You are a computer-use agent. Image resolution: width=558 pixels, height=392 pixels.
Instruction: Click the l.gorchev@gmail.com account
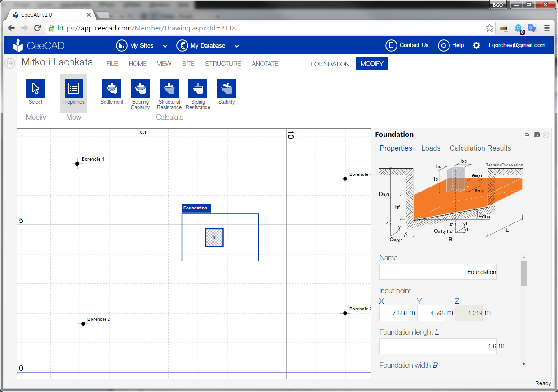pos(517,45)
